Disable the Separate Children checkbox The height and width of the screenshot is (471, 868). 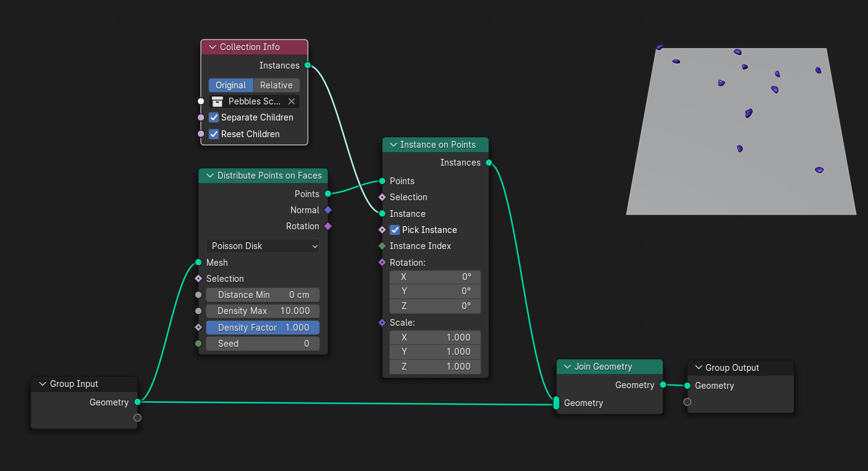coord(214,117)
